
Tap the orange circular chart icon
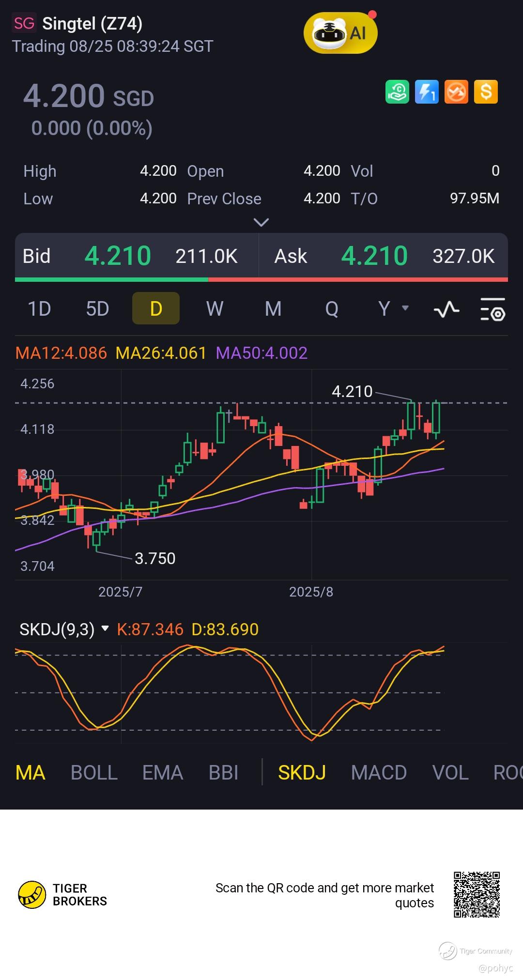tap(456, 92)
